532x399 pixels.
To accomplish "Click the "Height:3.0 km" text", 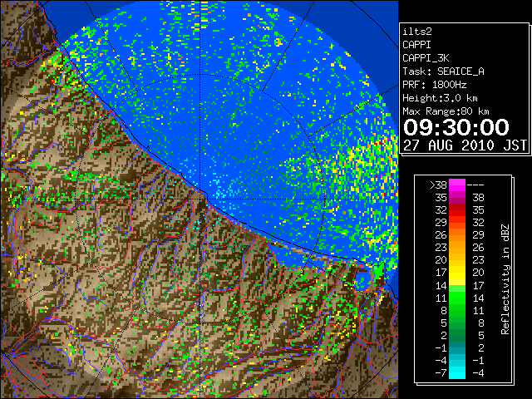I will coord(440,98).
